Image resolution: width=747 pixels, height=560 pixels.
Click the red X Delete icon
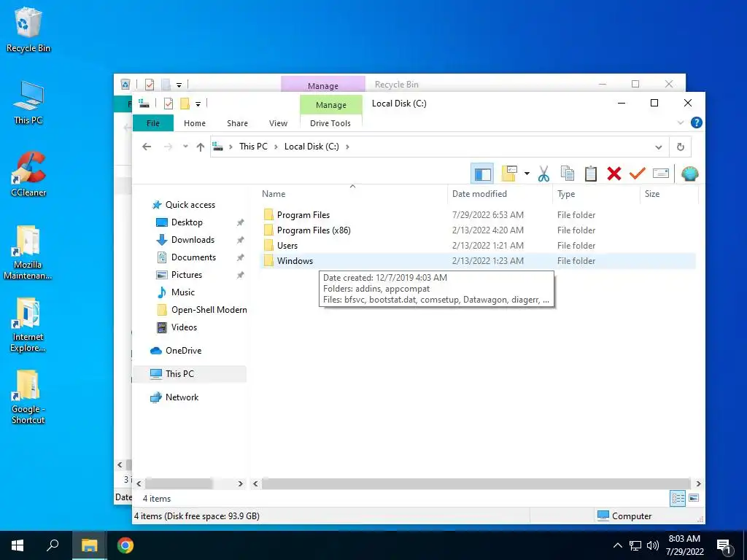click(x=614, y=174)
